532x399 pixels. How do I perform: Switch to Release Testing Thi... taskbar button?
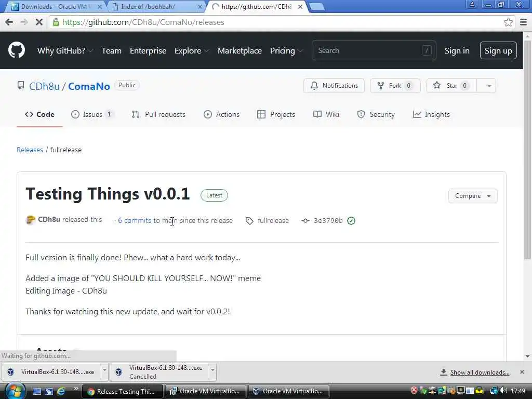click(x=123, y=391)
